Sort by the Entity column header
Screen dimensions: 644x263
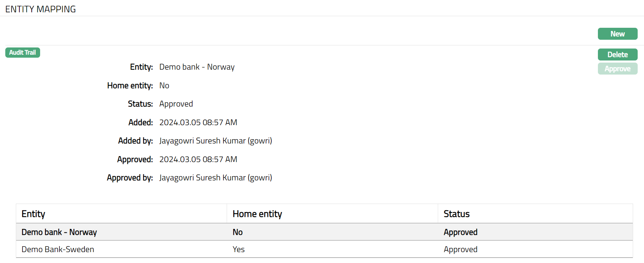(33, 214)
